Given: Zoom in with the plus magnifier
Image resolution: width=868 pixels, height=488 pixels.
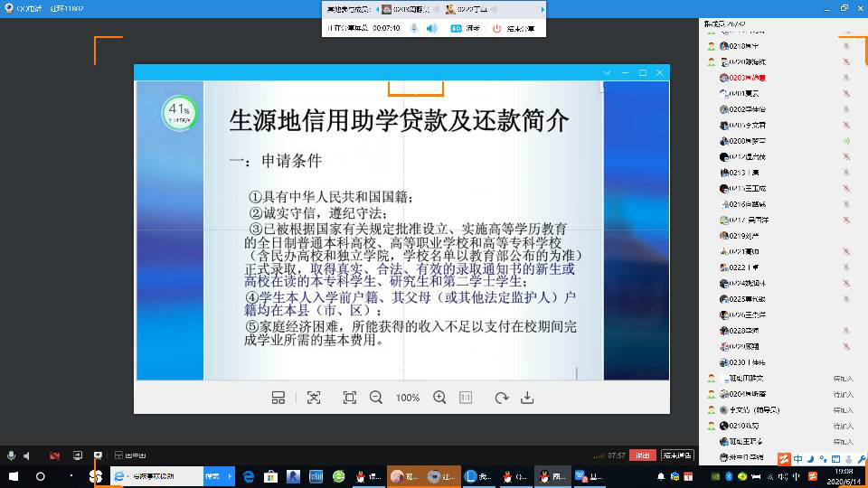Looking at the screenshot, I should point(439,398).
